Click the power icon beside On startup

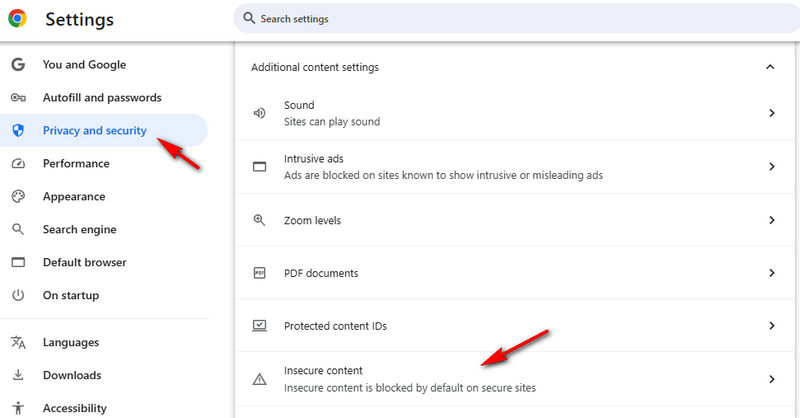(18, 295)
